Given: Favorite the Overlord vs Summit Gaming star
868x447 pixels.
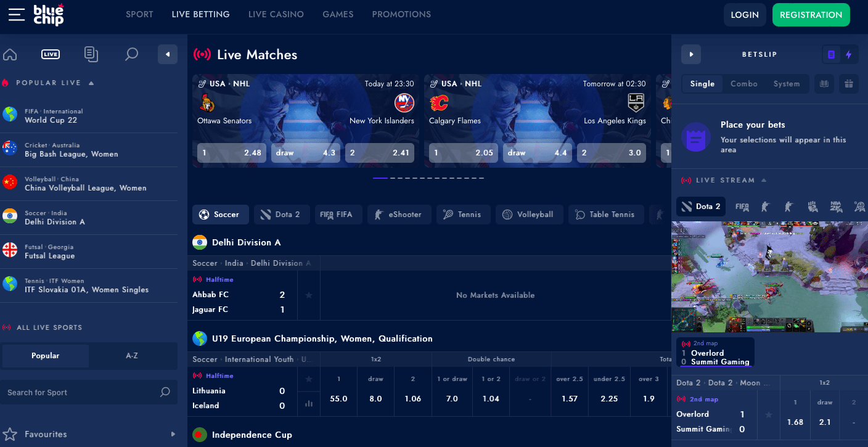Looking at the screenshot, I should point(769,415).
